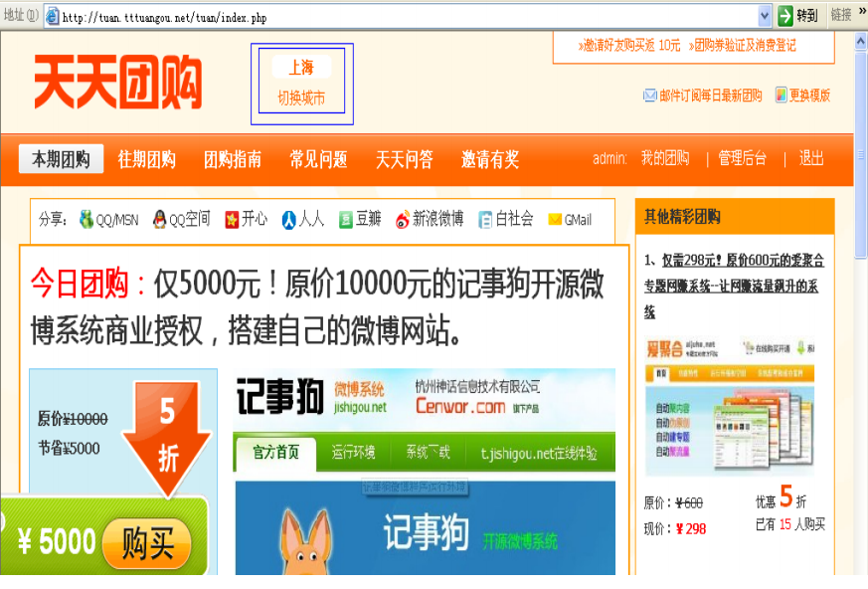The height and width of the screenshot is (589, 868).
Task: Go to 常见问题 page
Action: [318, 159]
